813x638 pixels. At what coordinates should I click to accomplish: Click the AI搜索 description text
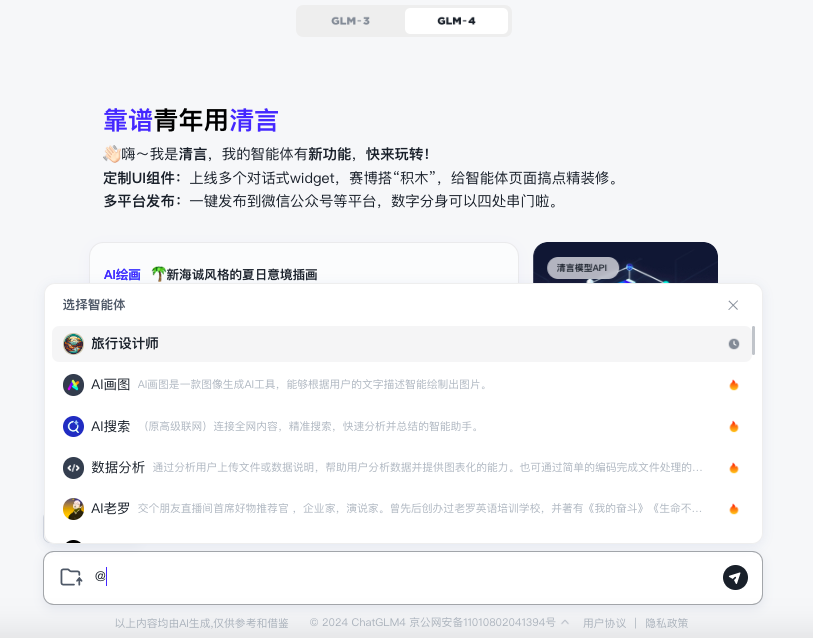(x=309, y=426)
